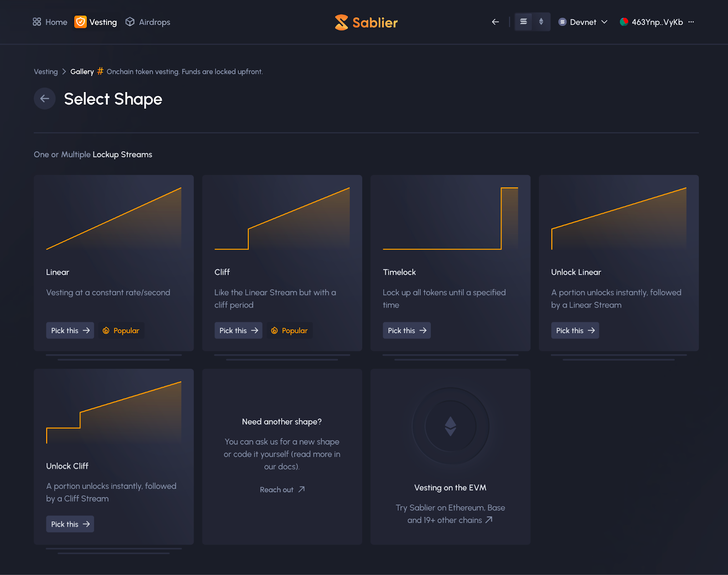Click Vesting breadcrumb link

(45, 71)
